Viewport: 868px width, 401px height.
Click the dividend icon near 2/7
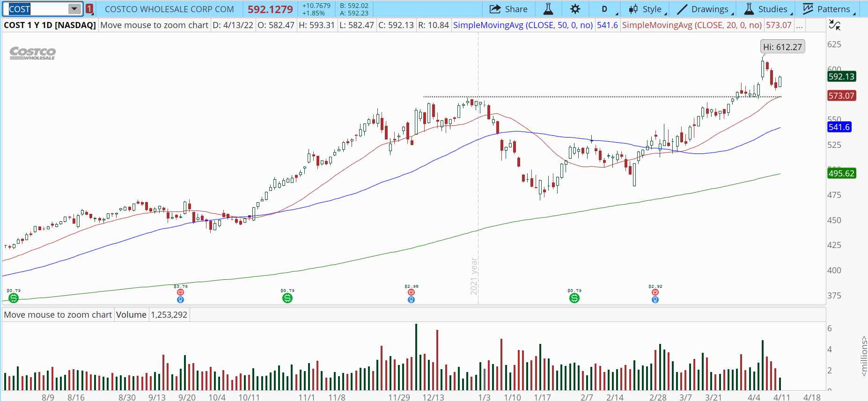[574, 298]
